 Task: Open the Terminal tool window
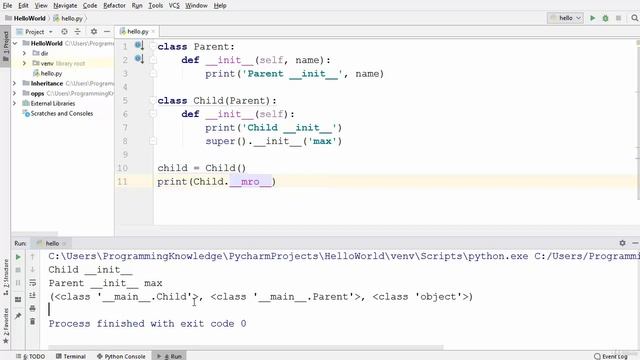tap(71, 356)
